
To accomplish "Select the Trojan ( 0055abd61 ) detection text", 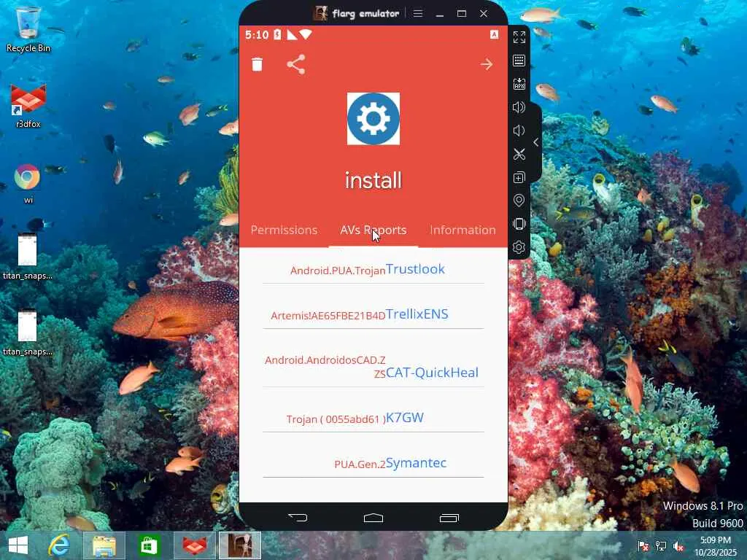I will (x=336, y=419).
